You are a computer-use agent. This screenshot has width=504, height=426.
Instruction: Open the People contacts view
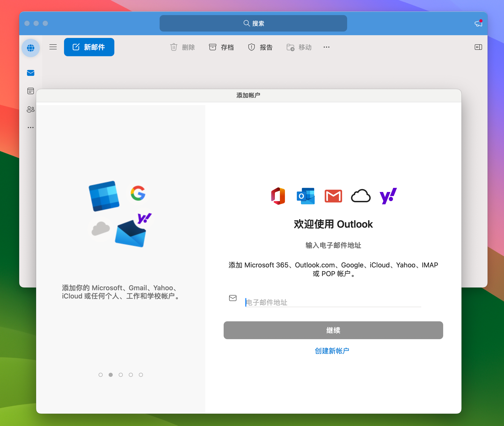point(30,109)
